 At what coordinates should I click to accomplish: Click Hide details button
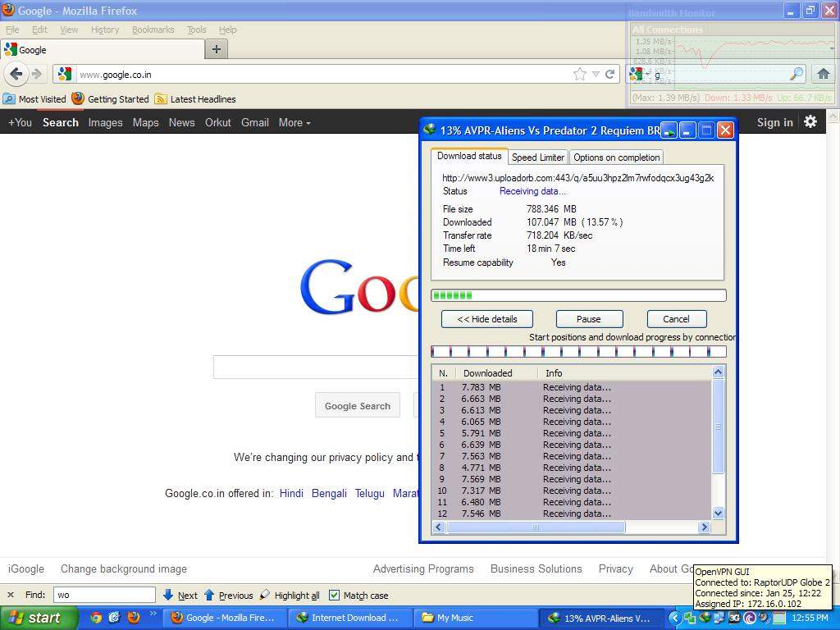[x=487, y=319]
